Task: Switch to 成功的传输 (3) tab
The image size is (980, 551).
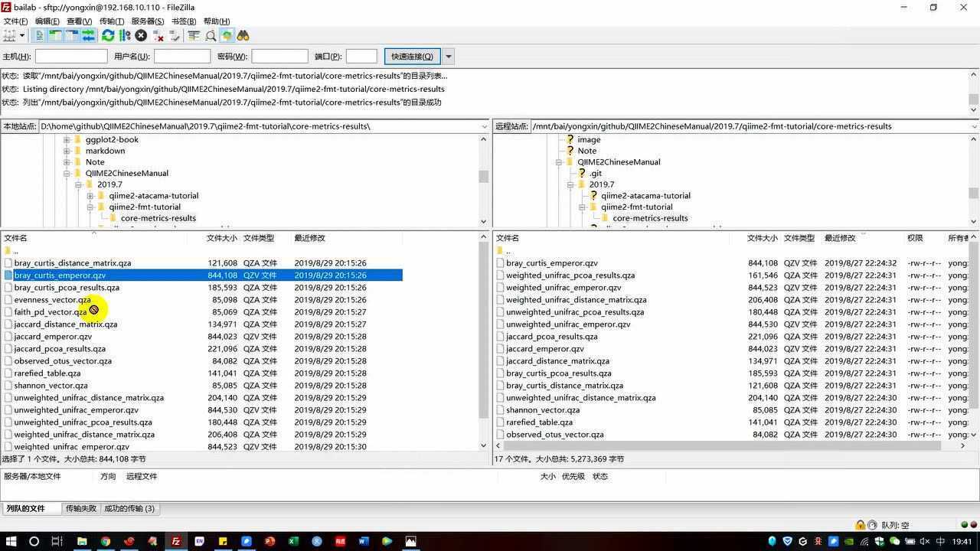Action: [129, 509]
